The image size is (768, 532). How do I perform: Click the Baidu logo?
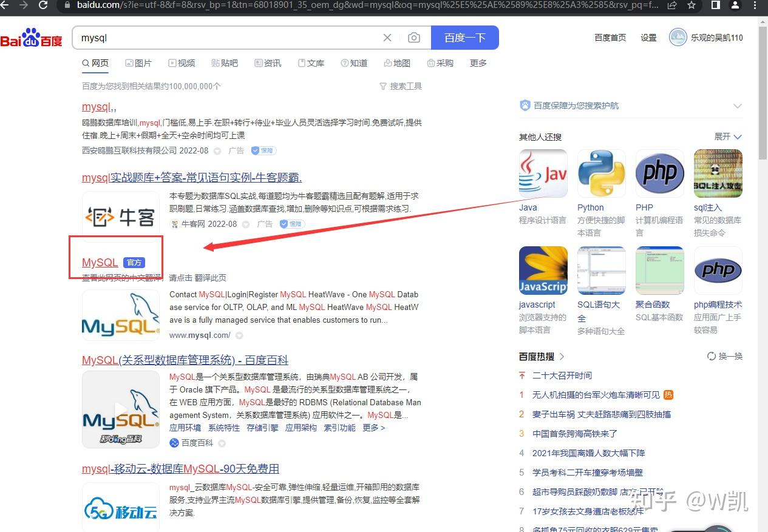(x=32, y=38)
